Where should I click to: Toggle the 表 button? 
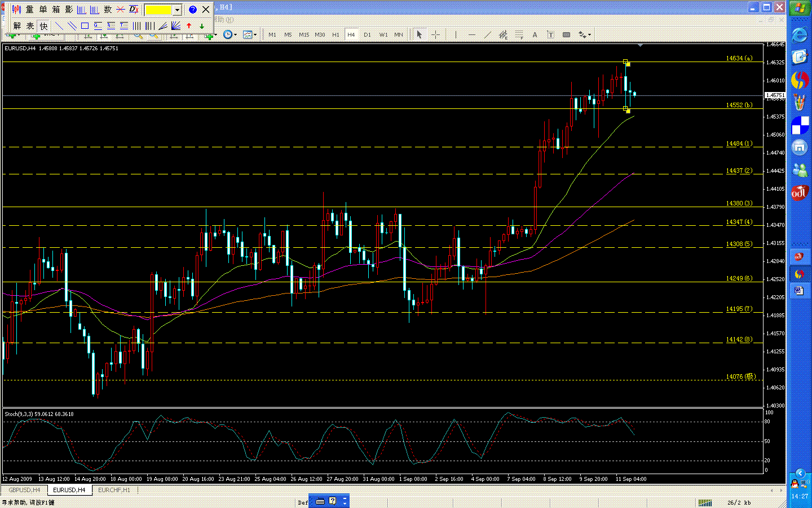click(30, 26)
